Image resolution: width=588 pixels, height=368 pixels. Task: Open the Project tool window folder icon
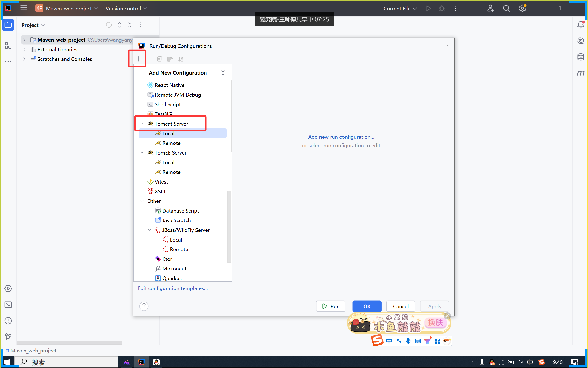pyautogui.click(x=8, y=25)
